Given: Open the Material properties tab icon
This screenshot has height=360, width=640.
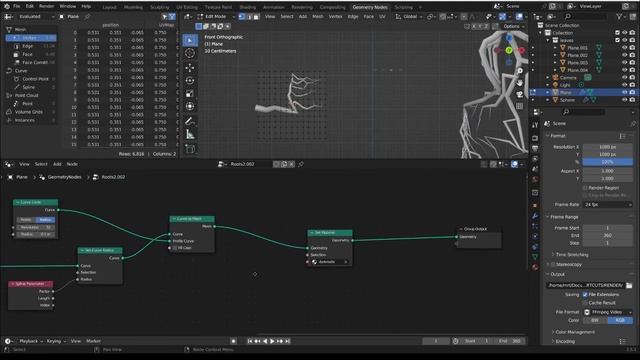Looking at the screenshot, I should (x=535, y=267).
